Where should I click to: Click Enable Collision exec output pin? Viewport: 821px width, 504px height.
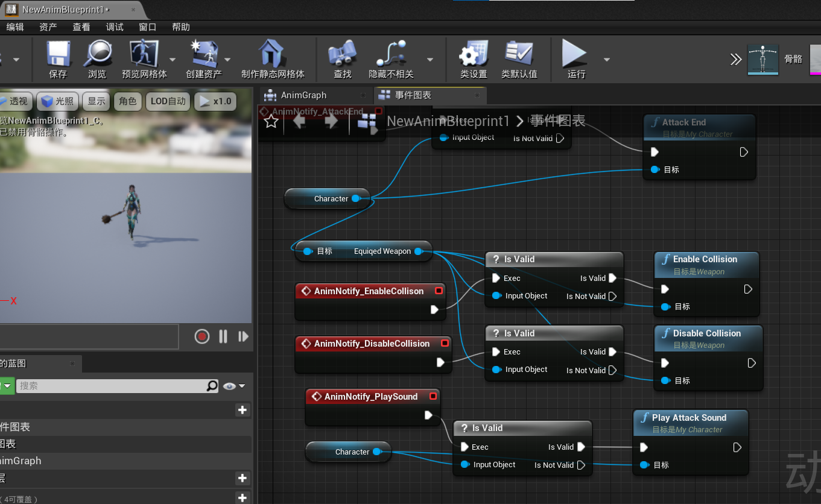tap(748, 289)
